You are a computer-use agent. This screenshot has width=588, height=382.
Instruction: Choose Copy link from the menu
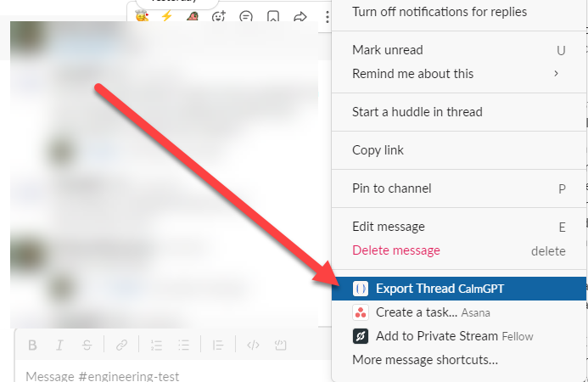click(459, 150)
